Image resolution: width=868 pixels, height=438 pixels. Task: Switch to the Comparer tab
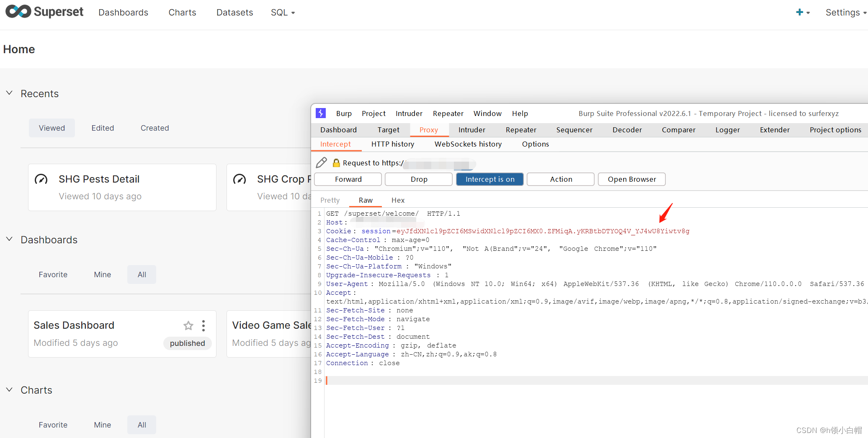679,130
